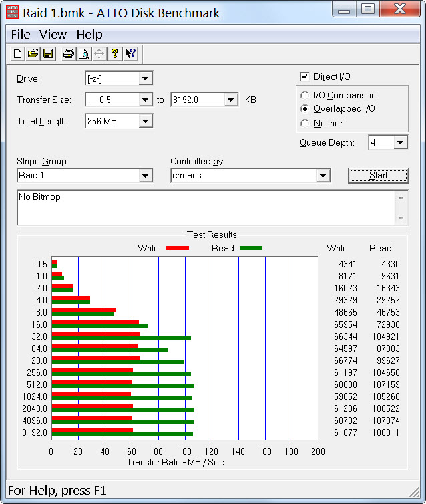The height and width of the screenshot is (504, 426).
Task: Click the window resize grip corner
Action: [415, 492]
